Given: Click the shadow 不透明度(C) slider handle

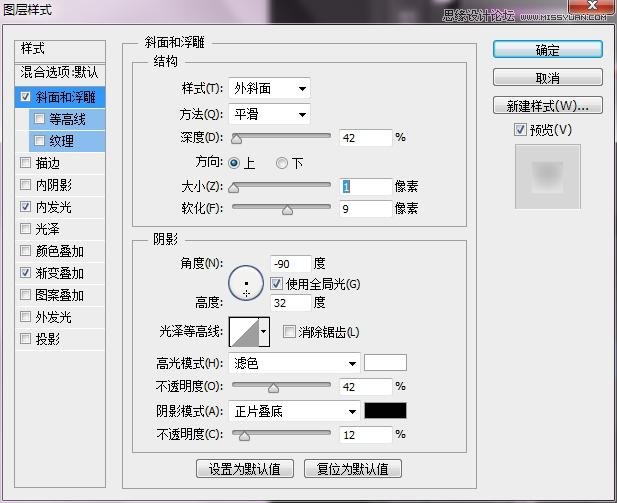Looking at the screenshot, I should click(x=244, y=436).
